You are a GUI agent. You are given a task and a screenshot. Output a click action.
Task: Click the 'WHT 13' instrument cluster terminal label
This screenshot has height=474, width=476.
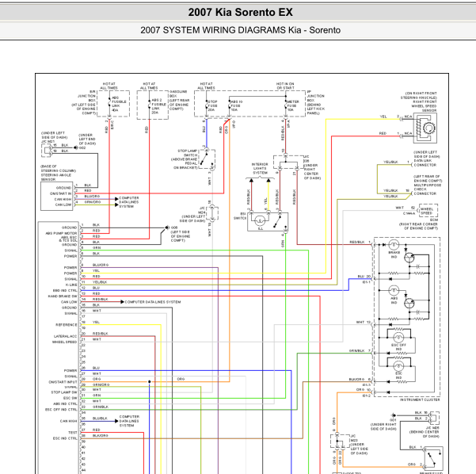[364, 322]
